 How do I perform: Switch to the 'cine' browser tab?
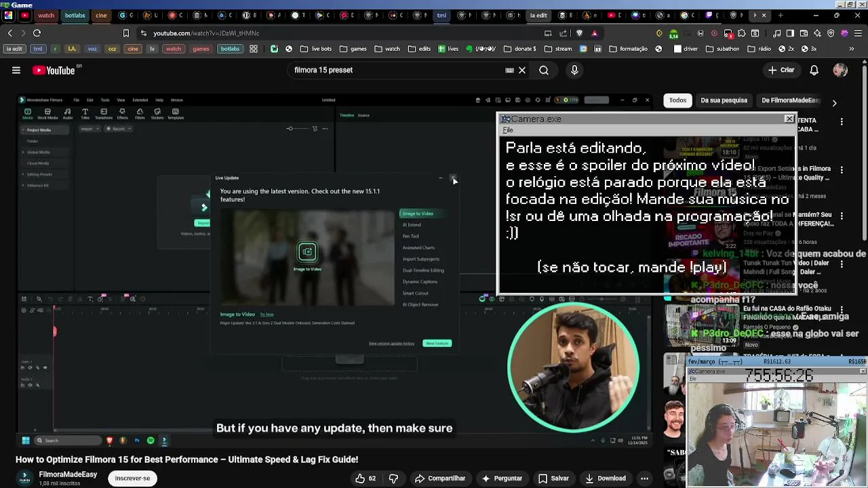click(x=101, y=16)
